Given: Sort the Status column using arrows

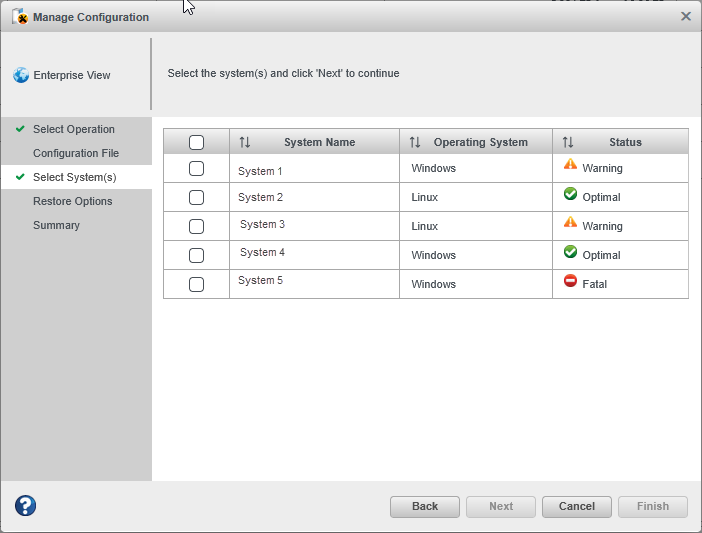Looking at the screenshot, I should [x=568, y=142].
